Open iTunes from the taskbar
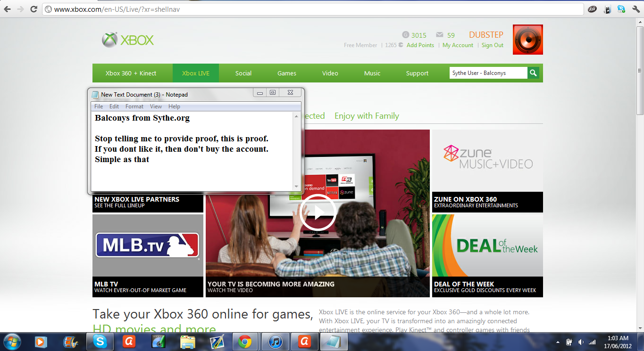Screen dimensions: 644x351 pos(275,342)
